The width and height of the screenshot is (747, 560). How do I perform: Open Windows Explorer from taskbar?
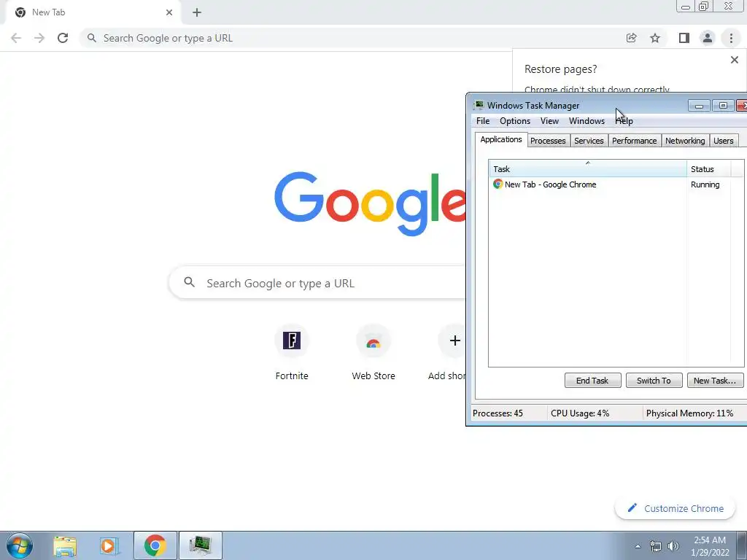click(x=65, y=545)
